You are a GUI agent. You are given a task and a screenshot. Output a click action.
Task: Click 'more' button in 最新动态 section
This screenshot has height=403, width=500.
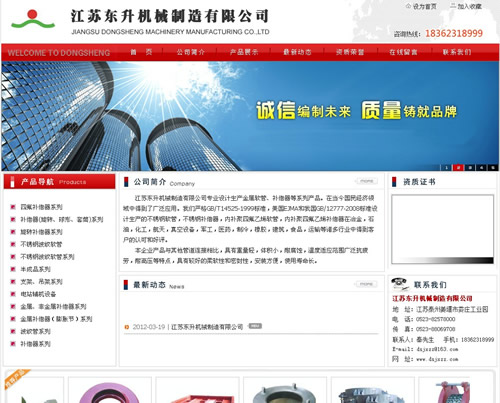pos(366,284)
